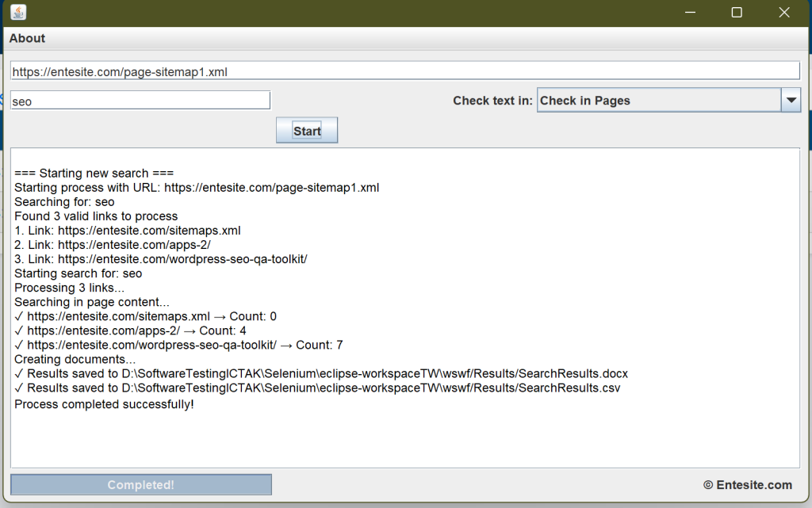Click the sitemap URL input field
This screenshot has height=508, width=812.
[404, 71]
